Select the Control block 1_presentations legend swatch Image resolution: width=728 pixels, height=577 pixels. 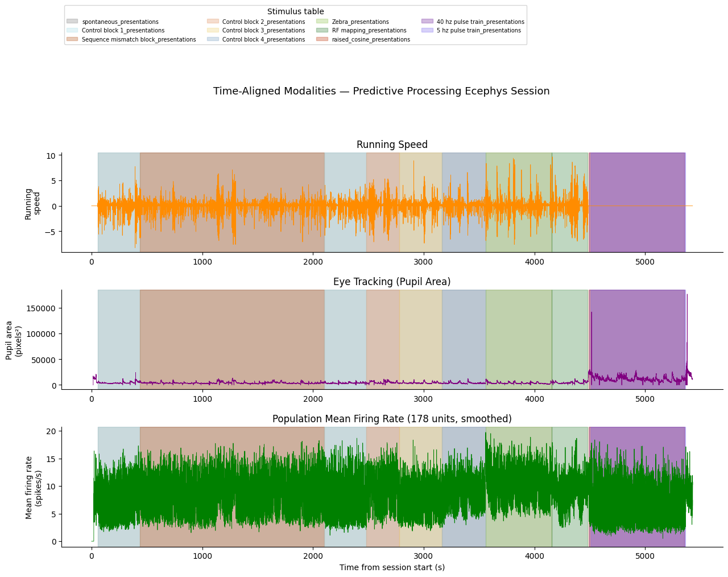click(x=72, y=31)
